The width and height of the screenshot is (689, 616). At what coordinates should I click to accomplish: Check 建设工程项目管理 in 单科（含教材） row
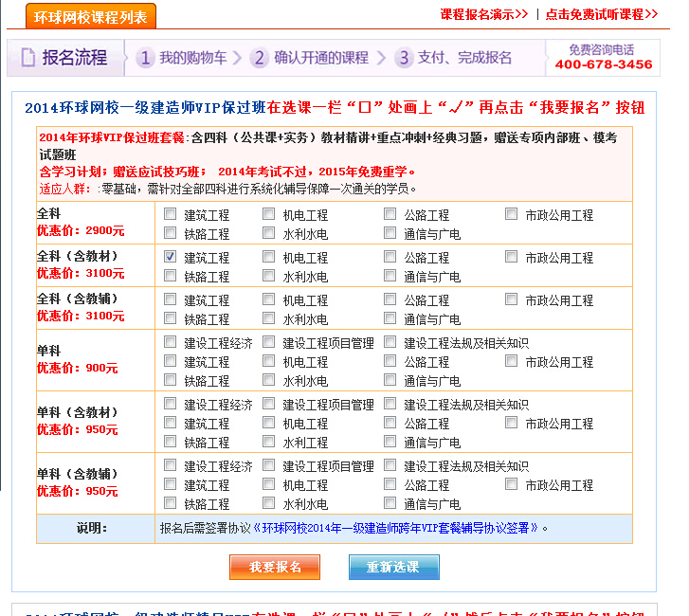click(268, 404)
